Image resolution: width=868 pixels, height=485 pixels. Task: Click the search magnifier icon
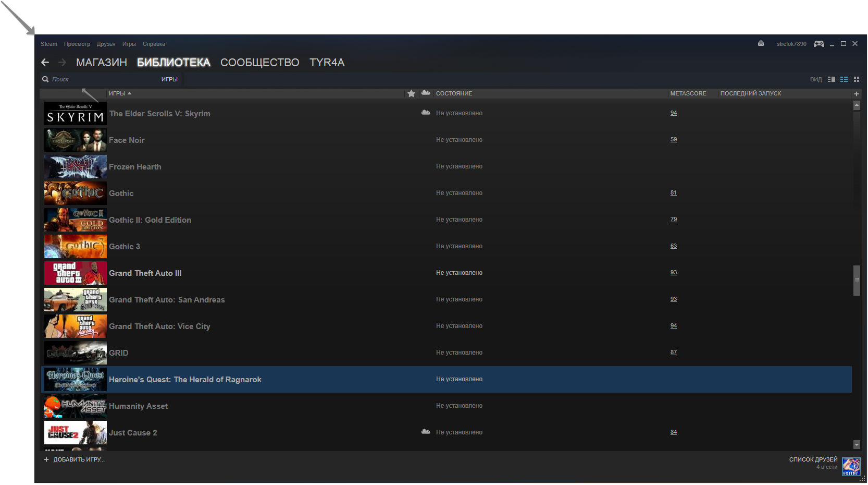pos(45,79)
